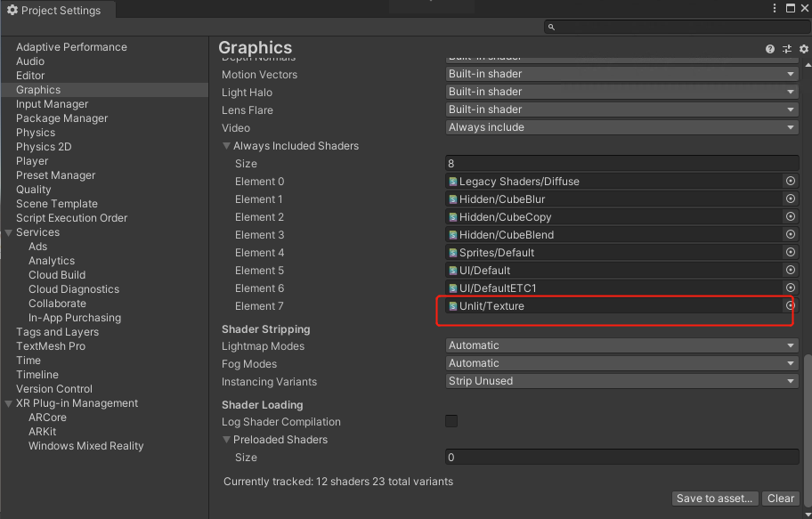The width and height of the screenshot is (812, 519).
Task: Open Version Control settings
Action: 53,389
